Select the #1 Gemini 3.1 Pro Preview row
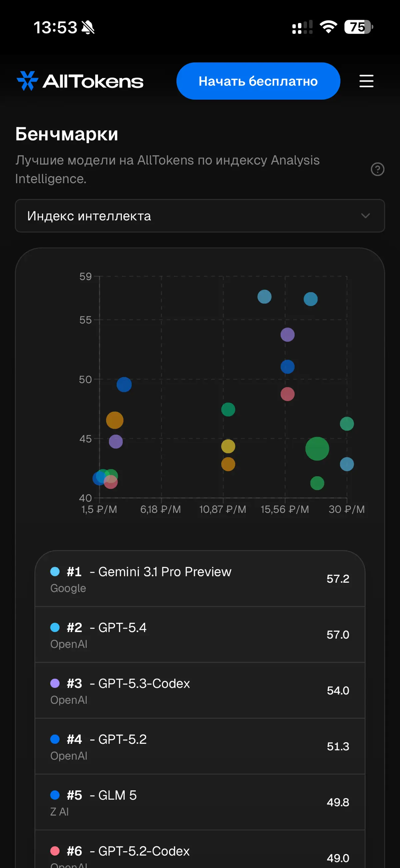This screenshot has width=400, height=868. [200, 579]
